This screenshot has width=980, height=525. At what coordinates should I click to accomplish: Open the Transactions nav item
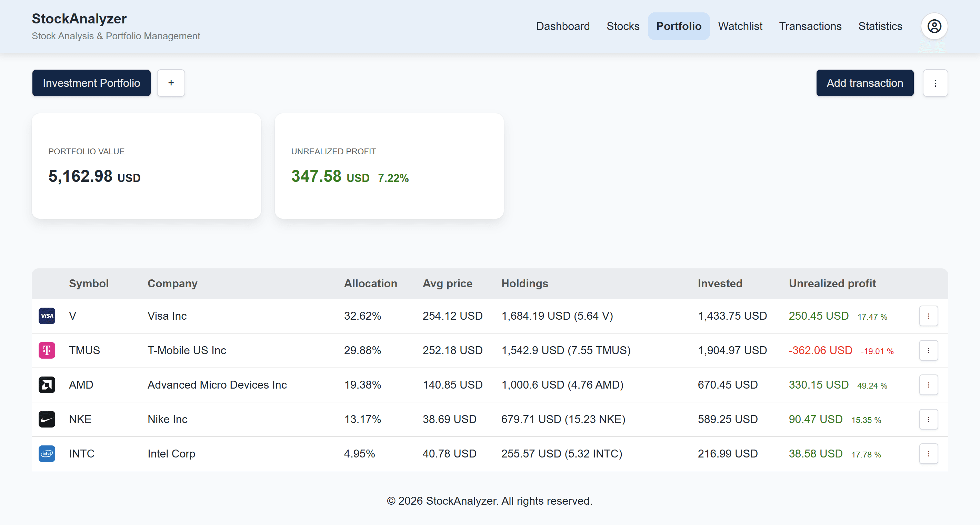[810, 26]
